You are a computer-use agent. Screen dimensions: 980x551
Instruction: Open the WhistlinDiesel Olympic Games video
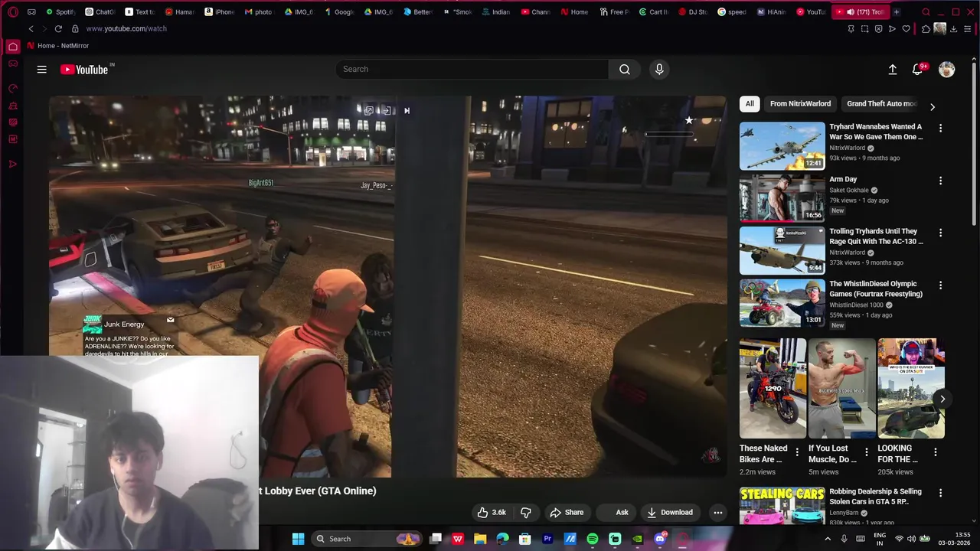pos(876,289)
